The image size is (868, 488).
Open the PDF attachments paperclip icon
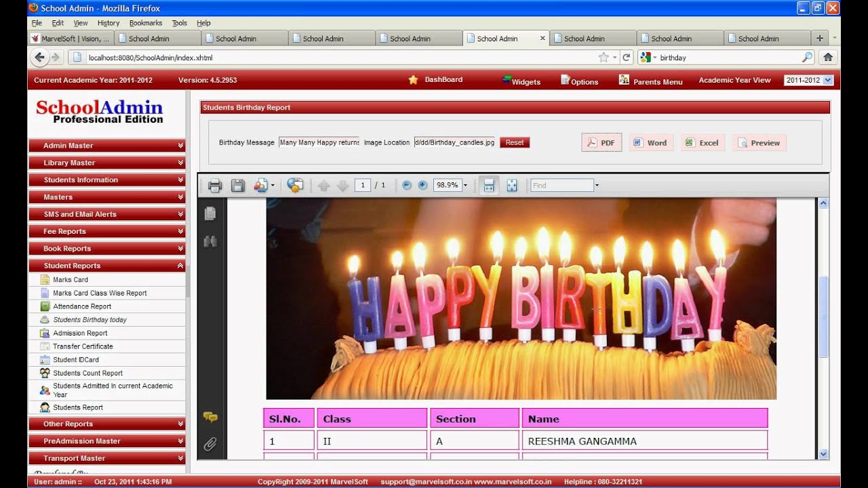click(210, 445)
